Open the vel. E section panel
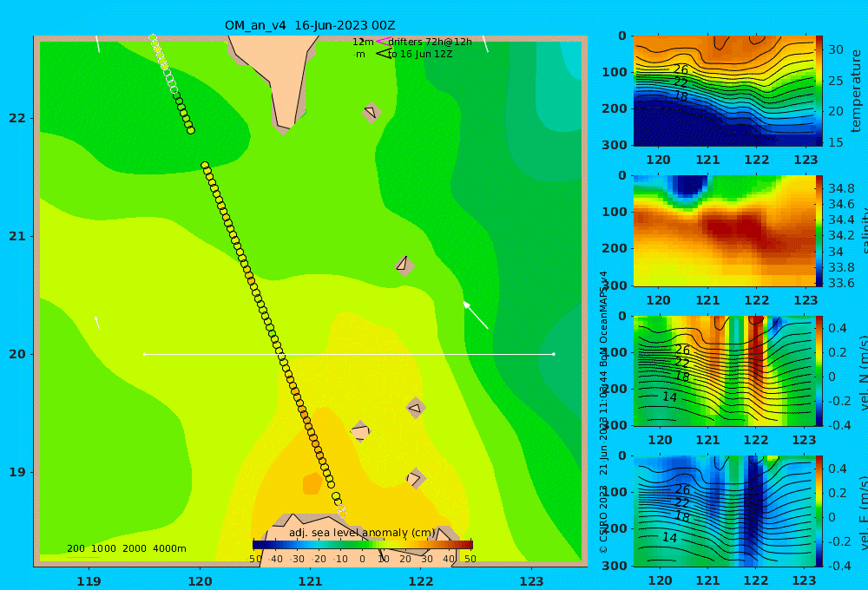This screenshot has width=868, height=590. [x=724, y=511]
